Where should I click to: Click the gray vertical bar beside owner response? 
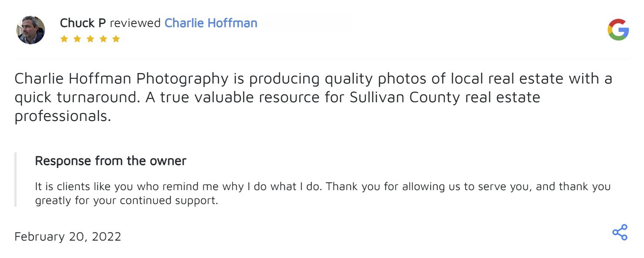15,179
